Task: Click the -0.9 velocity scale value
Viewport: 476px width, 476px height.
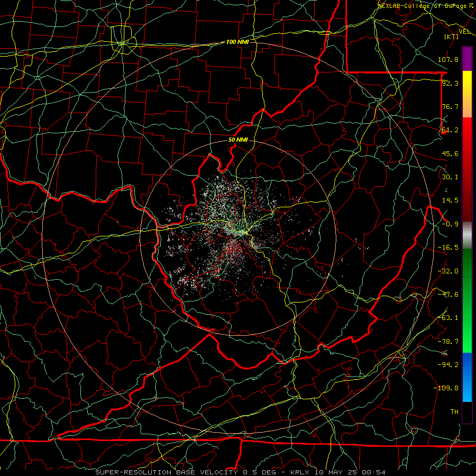Action: click(450, 224)
